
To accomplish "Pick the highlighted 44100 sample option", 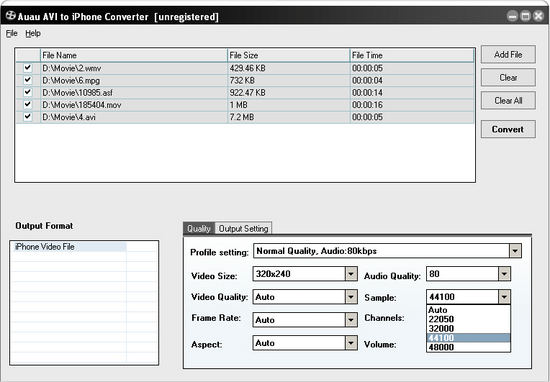I will pyautogui.click(x=468, y=338).
